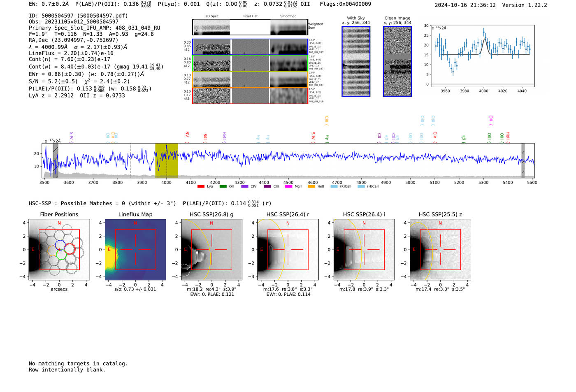The image size is (576, 392).
Task: Click the purple HeII line label near 4250 Å
Action: (224, 137)
